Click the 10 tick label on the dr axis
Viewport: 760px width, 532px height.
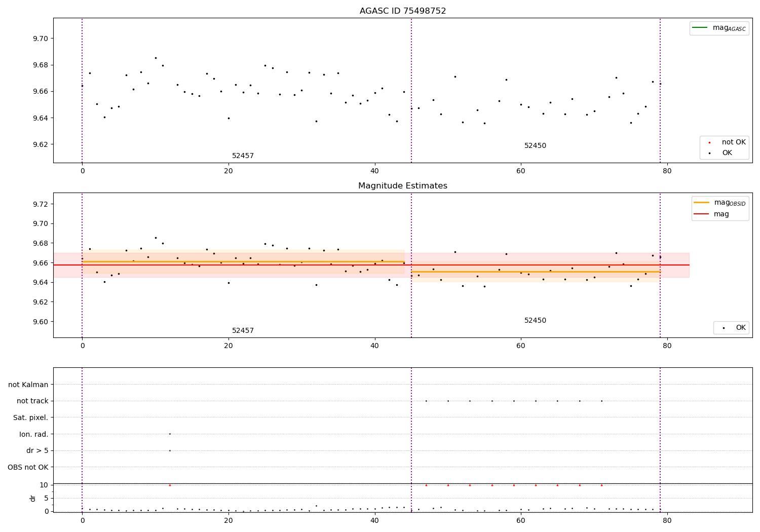tap(44, 485)
